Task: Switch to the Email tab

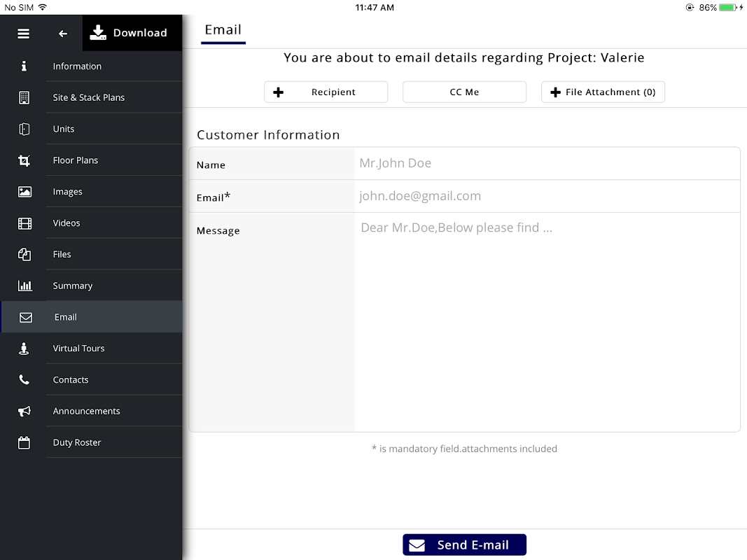Action: click(x=223, y=30)
